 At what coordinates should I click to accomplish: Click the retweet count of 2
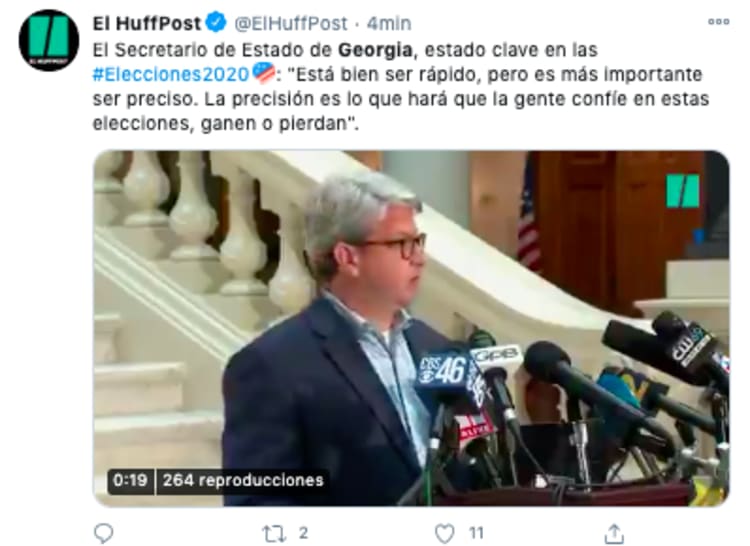(x=303, y=533)
